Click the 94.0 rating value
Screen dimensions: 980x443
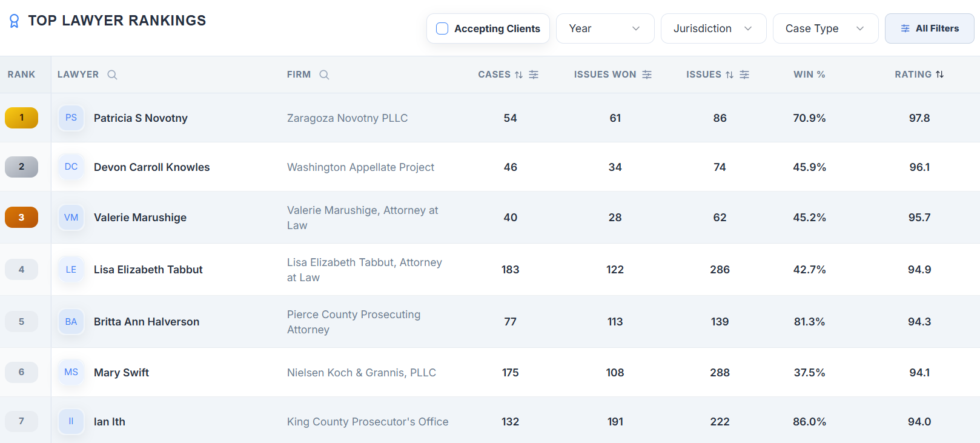point(919,422)
